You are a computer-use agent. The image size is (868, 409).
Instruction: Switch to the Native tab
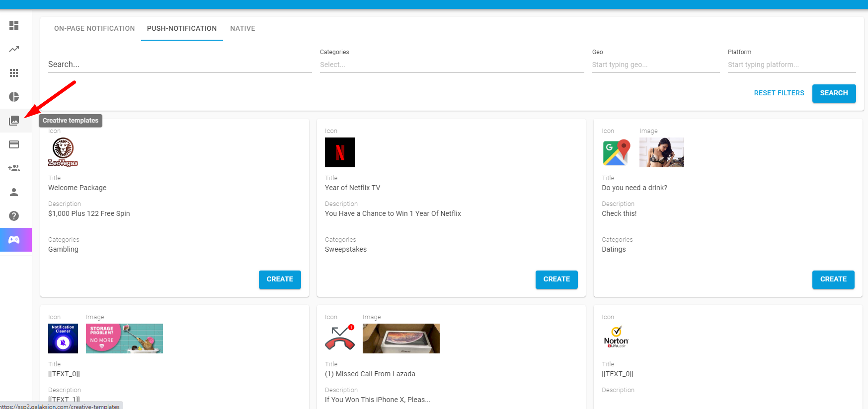tap(242, 28)
